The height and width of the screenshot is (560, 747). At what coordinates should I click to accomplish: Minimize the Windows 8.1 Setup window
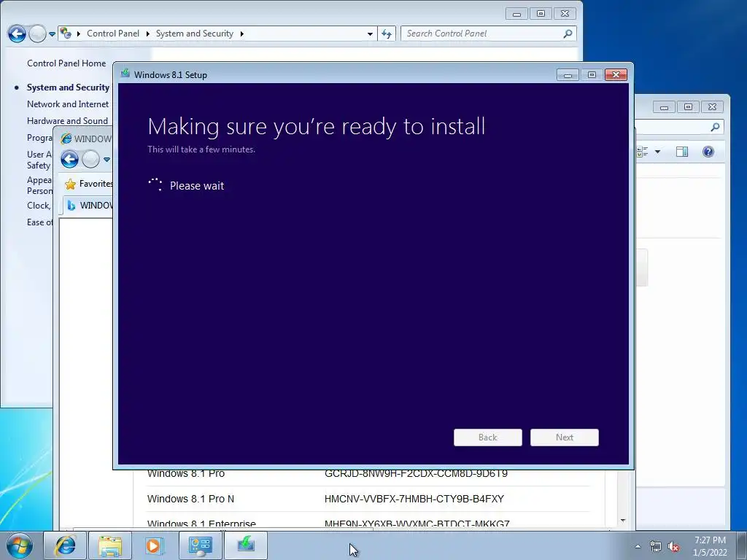click(568, 75)
